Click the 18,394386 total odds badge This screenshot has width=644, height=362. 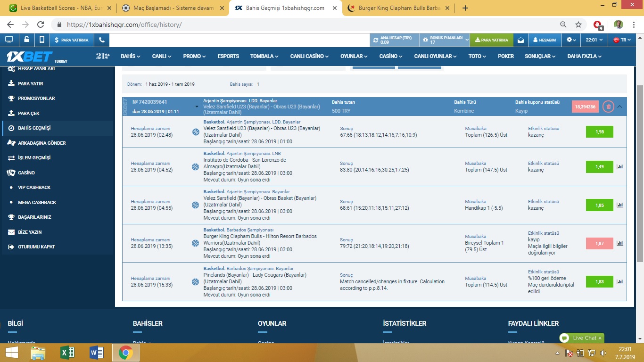coord(585,107)
